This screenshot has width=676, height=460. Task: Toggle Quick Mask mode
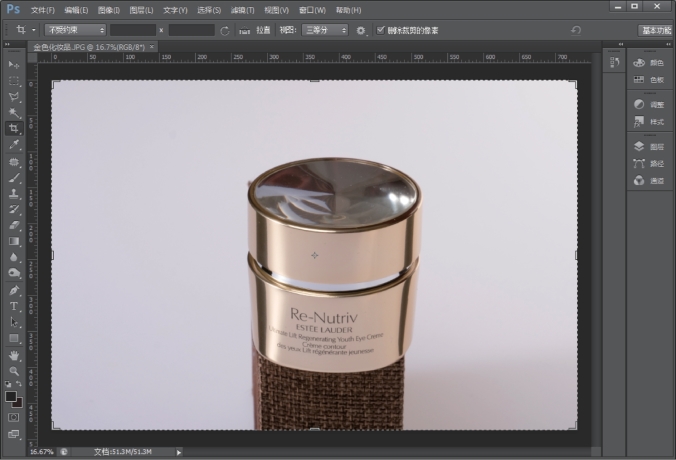(13, 417)
